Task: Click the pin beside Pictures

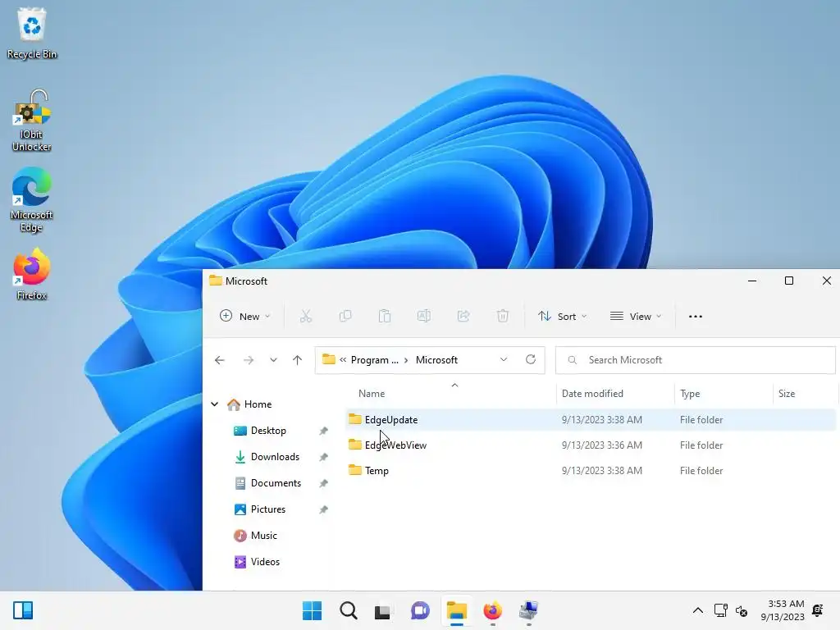Action: pos(323,509)
